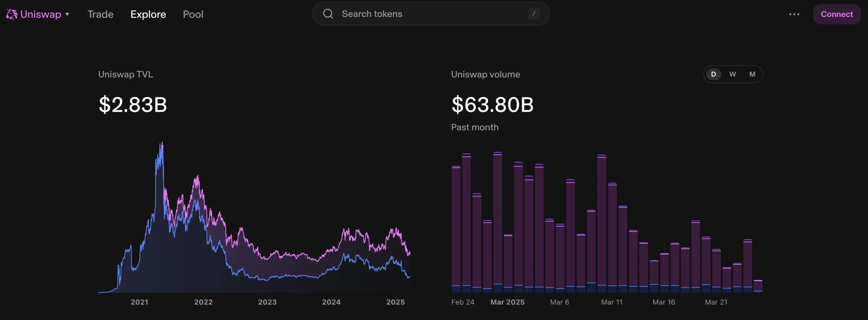Image resolution: width=868 pixels, height=320 pixels.
Task: Click the Uniswap unicorn logo icon
Action: coord(12,14)
